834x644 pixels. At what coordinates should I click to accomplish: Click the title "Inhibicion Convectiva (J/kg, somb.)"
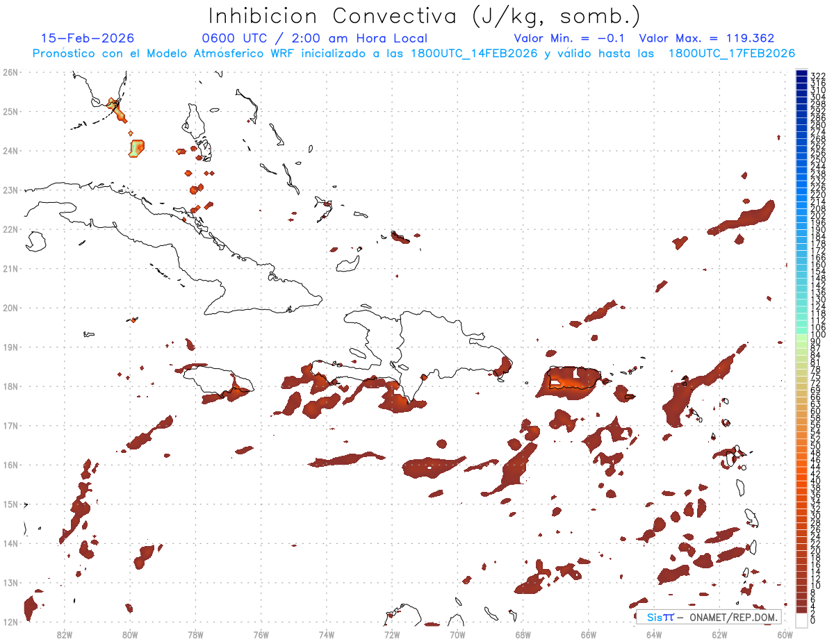point(425,16)
